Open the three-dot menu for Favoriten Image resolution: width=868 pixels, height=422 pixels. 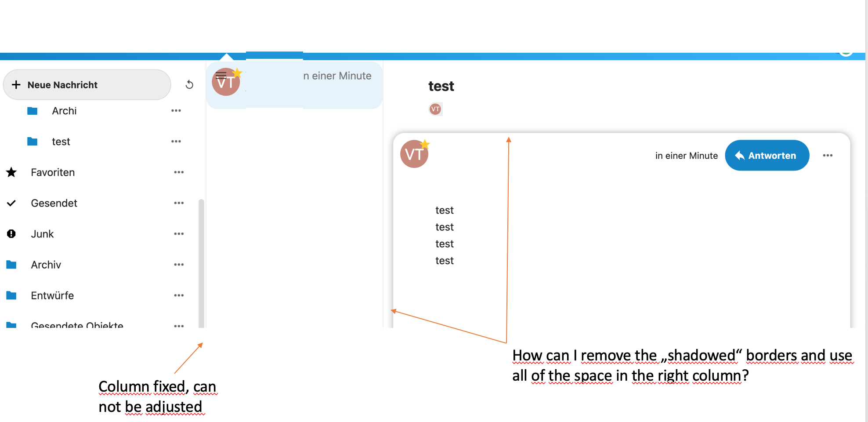(179, 172)
